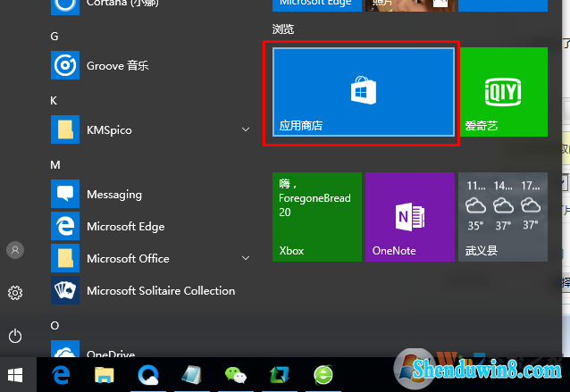The image size is (570, 392).
Task: Click the Microsoft Edge icon in app list
Action: [x=65, y=226]
